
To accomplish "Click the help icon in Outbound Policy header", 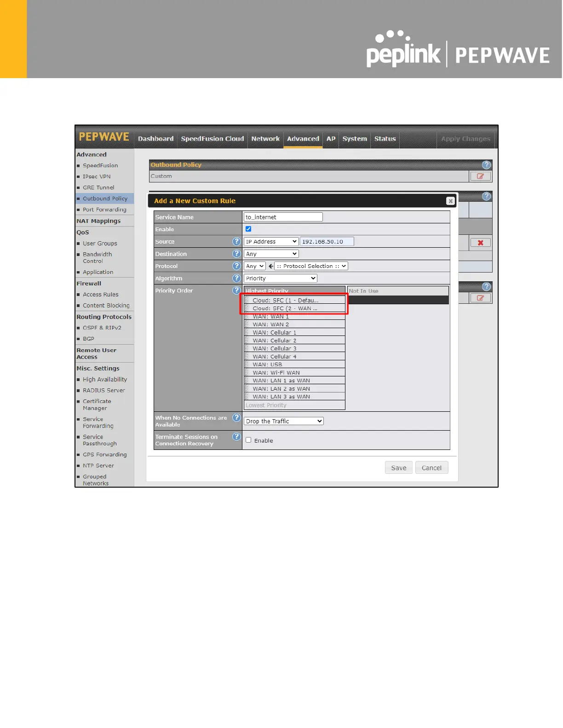I will point(487,165).
